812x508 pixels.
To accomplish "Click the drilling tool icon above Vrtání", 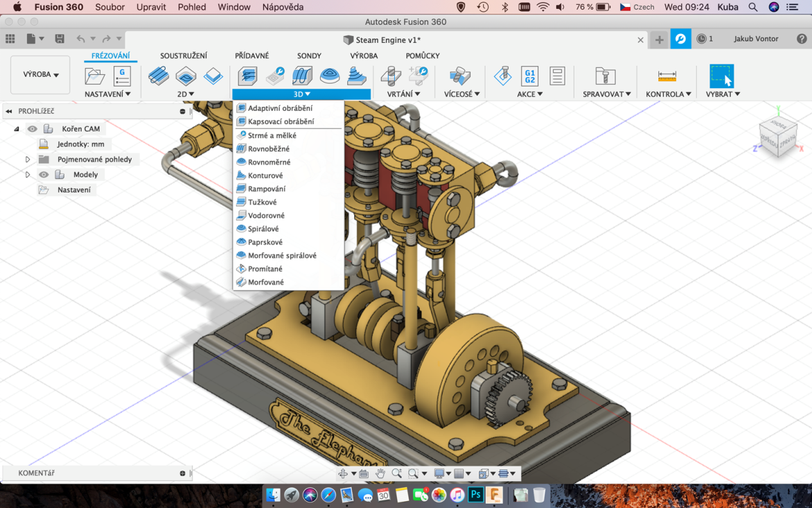I will coord(391,76).
